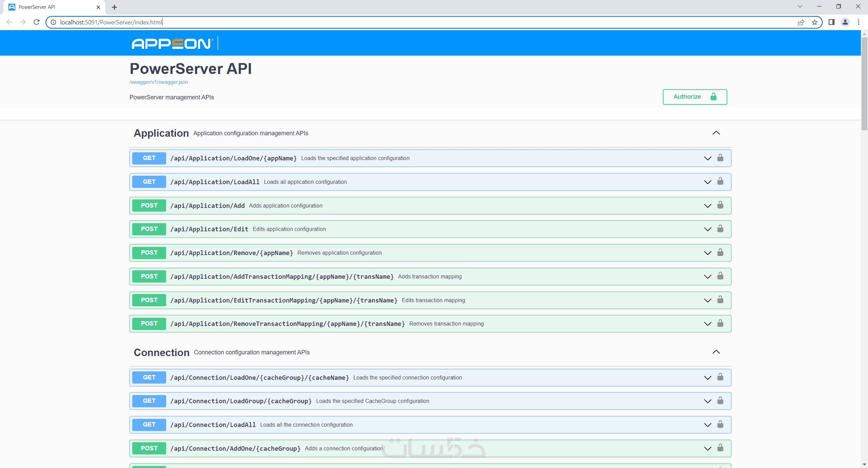Click the Authorize button
This screenshot has height=468, width=868.
tap(695, 97)
